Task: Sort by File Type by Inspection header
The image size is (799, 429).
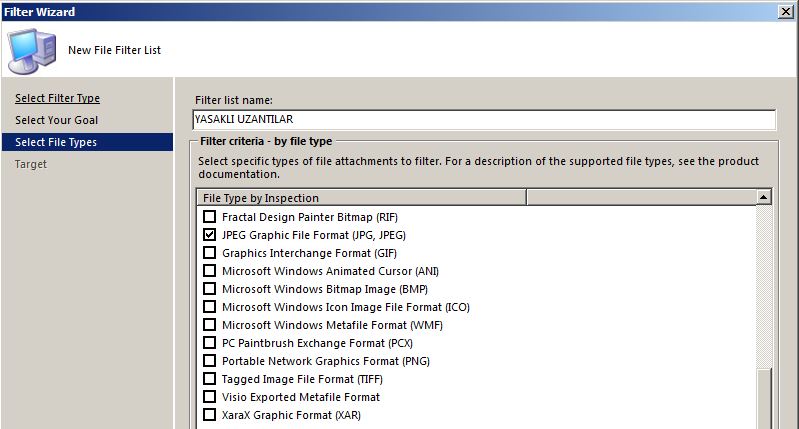Action: click(360, 198)
